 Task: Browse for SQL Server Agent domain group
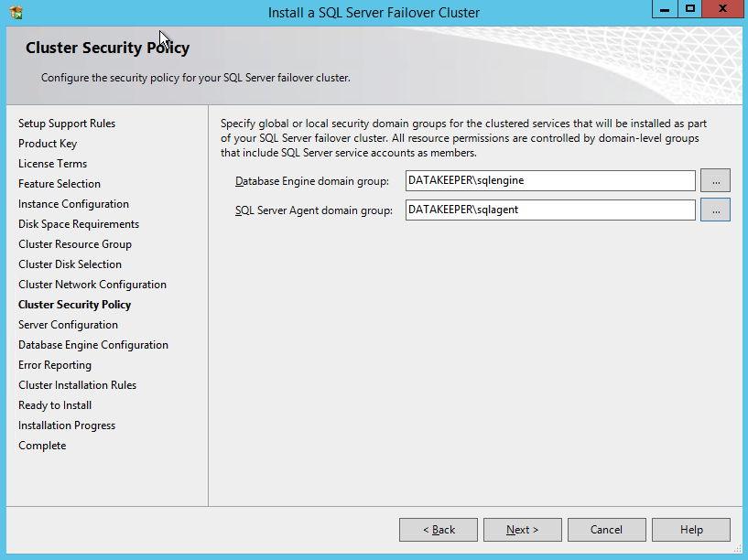tap(715, 210)
